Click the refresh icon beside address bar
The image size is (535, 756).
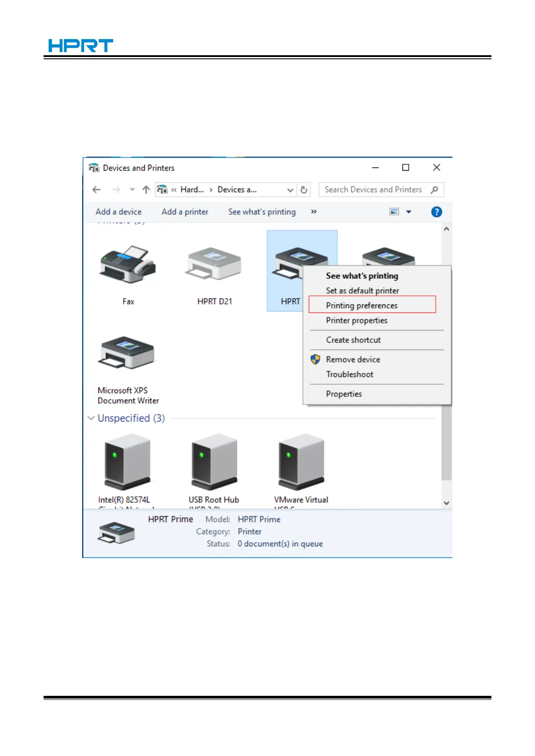tap(304, 190)
